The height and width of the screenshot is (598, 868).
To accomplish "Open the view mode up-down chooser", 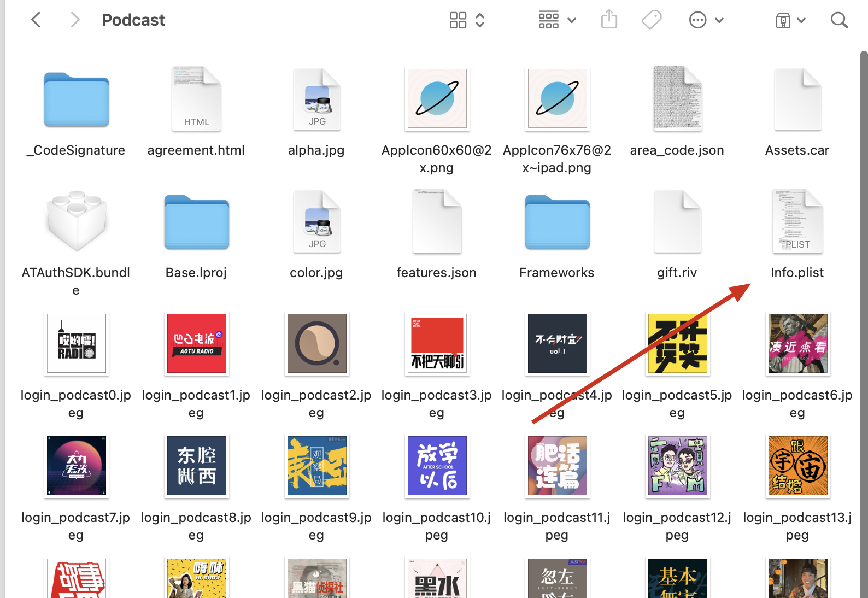I will click(x=480, y=20).
